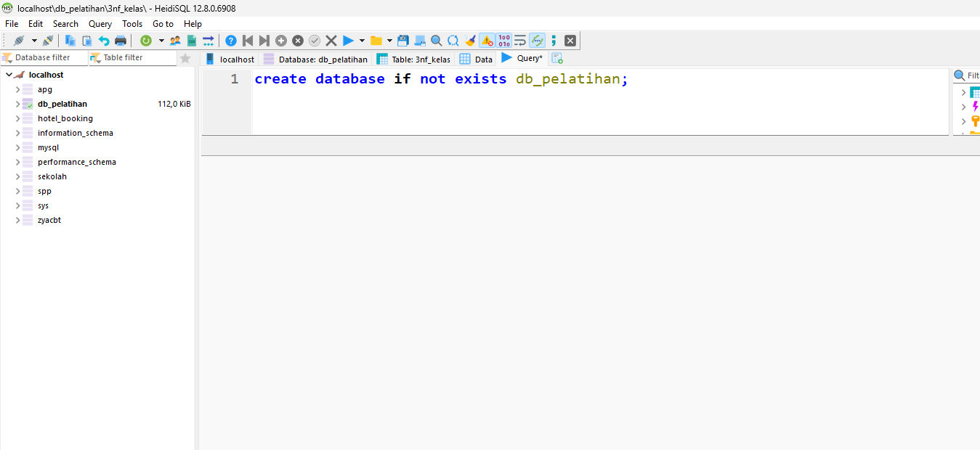980x450 pixels.
Task: Switch to the Table: 3nf_kelas tab
Action: pos(413,59)
